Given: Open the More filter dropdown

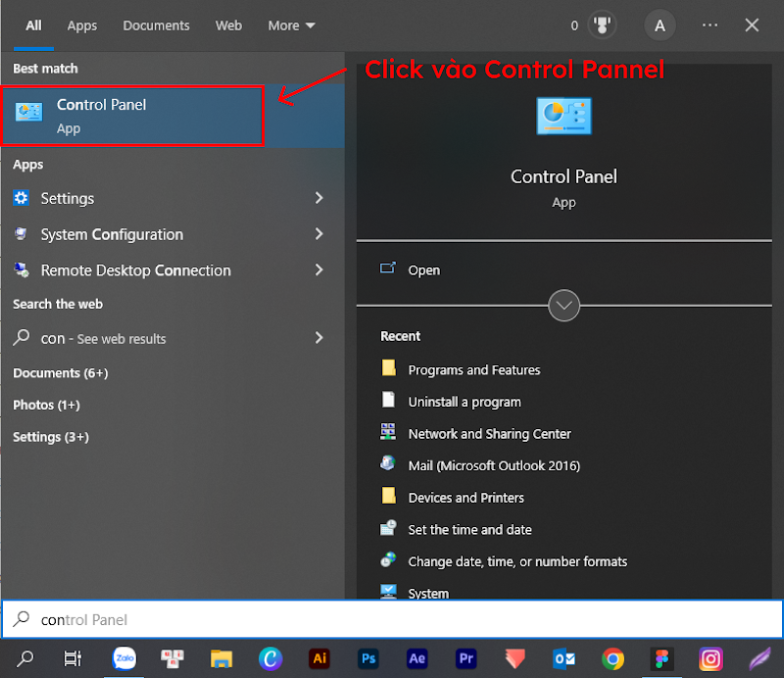Looking at the screenshot, I should [x=291, y=25].
